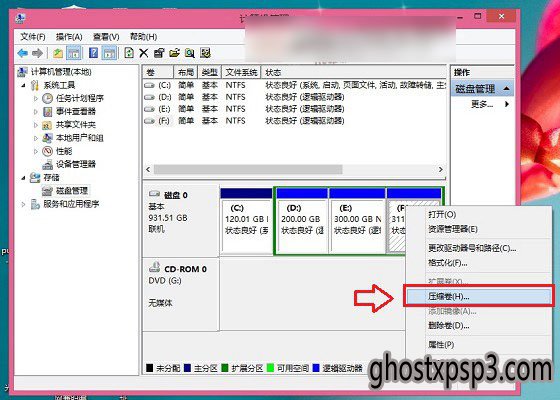The image size is (560, 400).
Task: Open the 操作(A) menu
Action: (x=69, y=37)
